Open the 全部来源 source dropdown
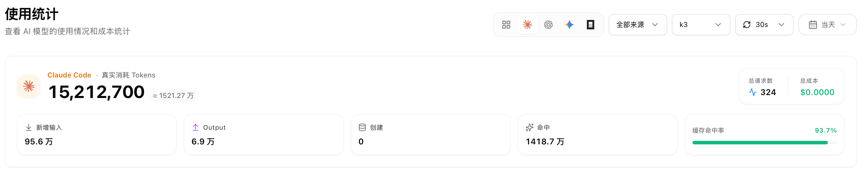The width and height of the screenshot is (868, 179). click(x=637, y=25)
